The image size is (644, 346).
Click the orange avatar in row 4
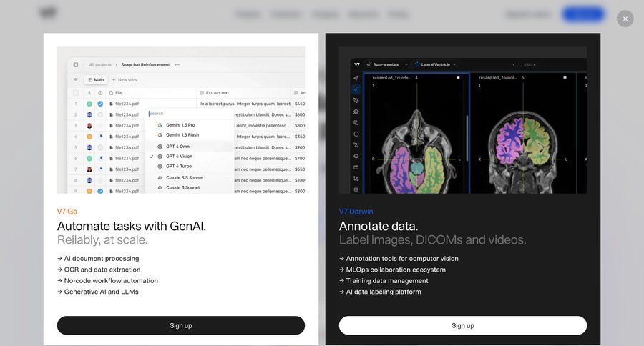[x=89, y=137]
